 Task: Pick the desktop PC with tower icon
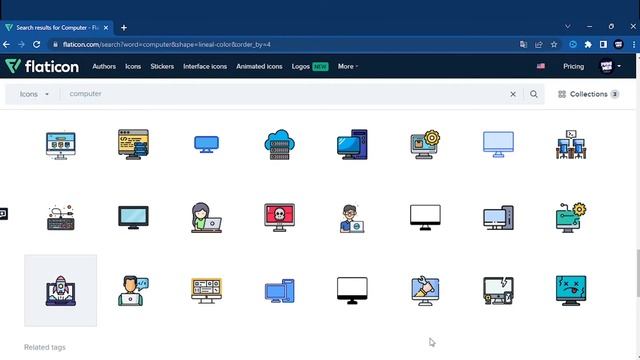point(352,144)
